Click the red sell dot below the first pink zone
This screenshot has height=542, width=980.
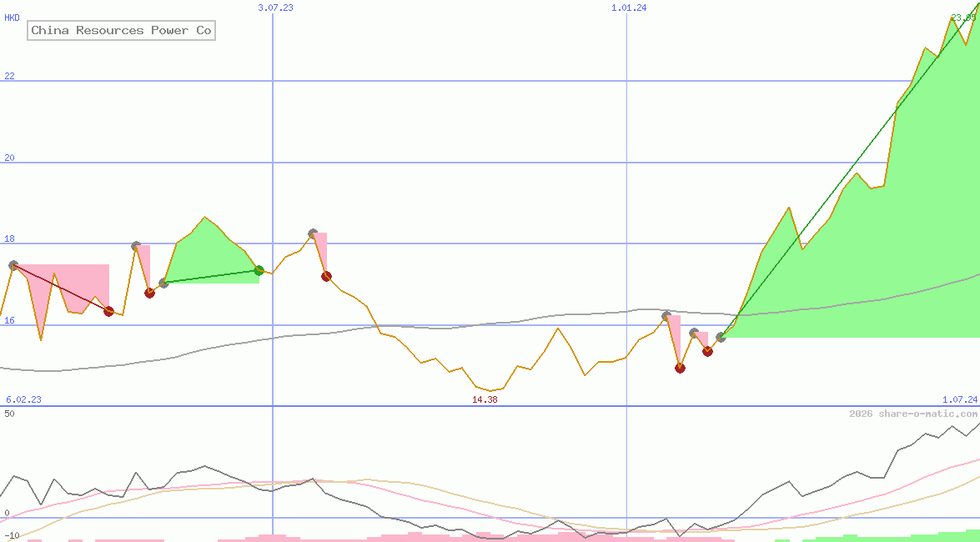click(109, 311)
